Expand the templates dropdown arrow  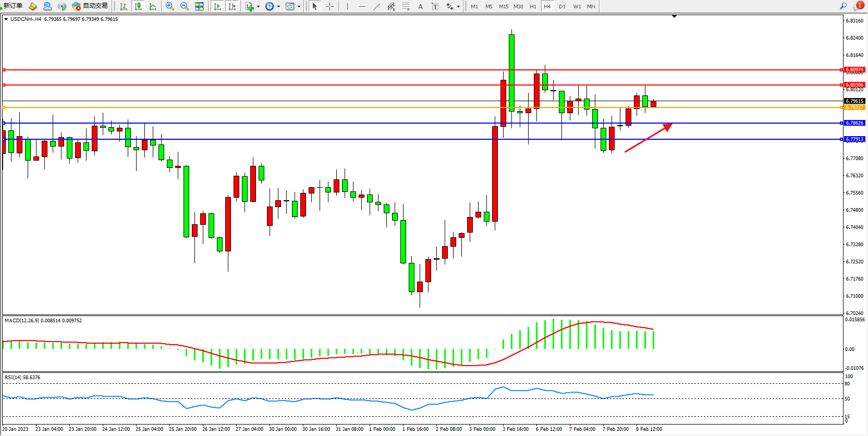tap(299, 7)
